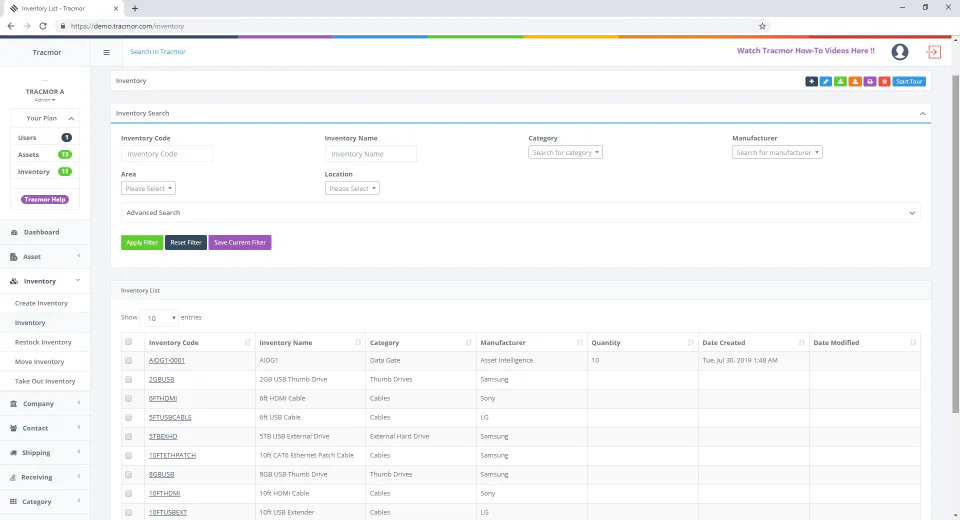Click the red logout icon

(934, 52)
